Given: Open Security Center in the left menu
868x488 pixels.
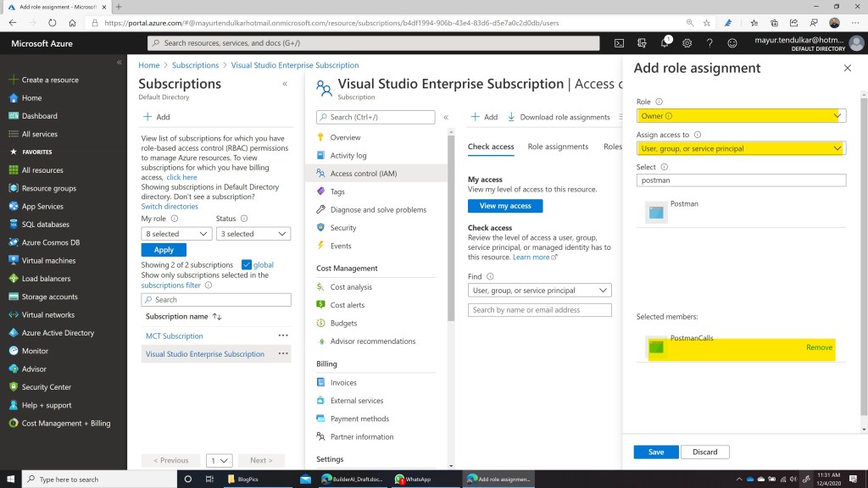Looking at the screenshot, I should pyautogui.click(x=47, y=387).
